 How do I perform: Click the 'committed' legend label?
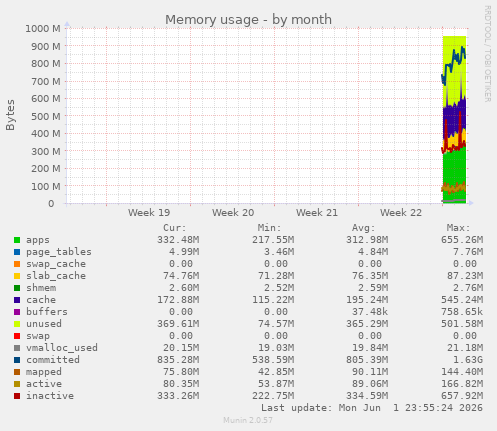click(53, 360)
